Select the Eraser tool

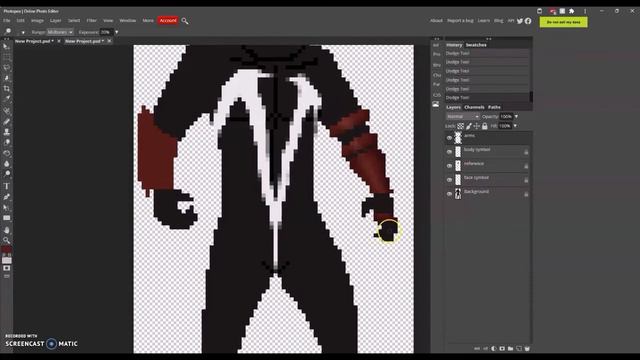[x=7, y=142]
